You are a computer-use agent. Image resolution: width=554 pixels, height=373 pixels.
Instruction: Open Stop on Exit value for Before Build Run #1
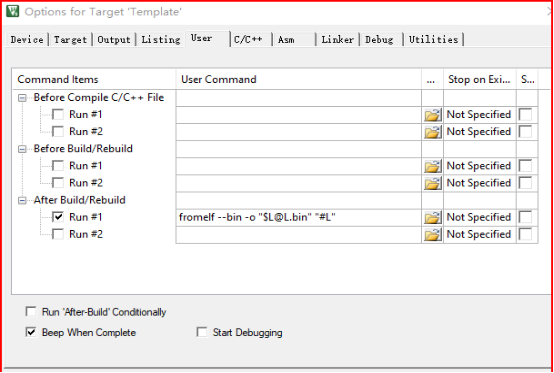pos(479,166)
